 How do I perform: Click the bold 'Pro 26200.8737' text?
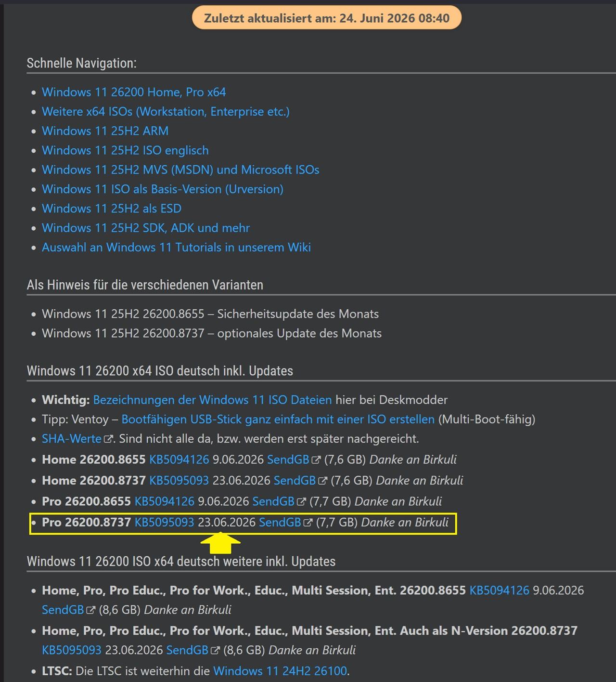(86, 522)
